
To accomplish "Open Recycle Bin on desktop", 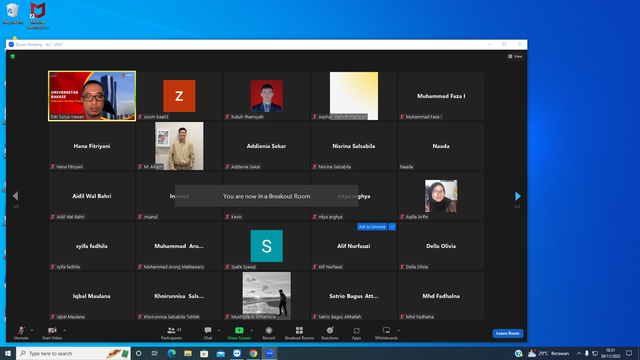I will point(12,13).
